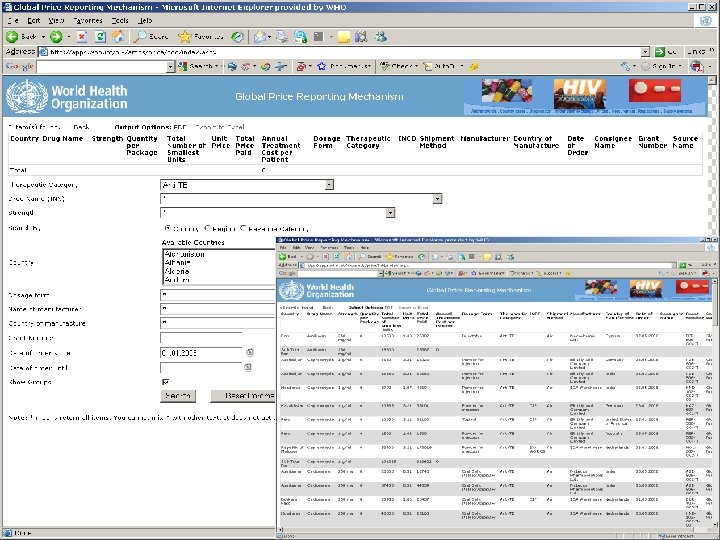Click the green Back arrow icon
Screen dimensions: 720x540
12,37
